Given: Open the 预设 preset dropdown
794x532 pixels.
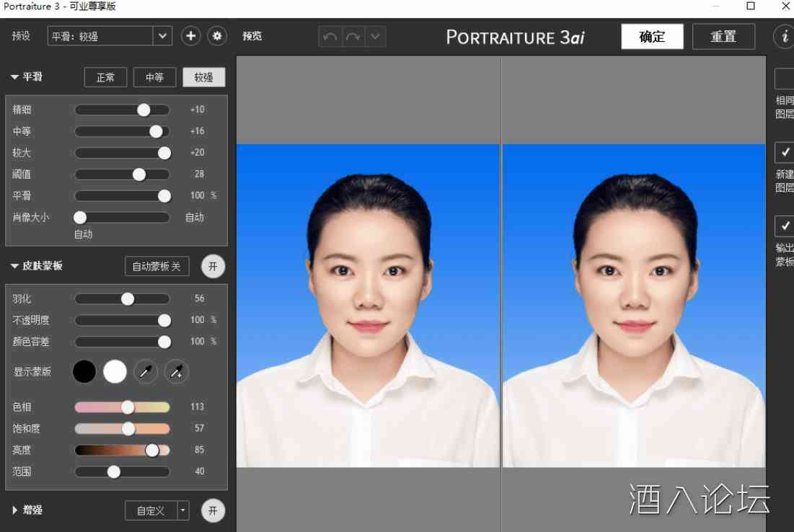Looking at the screenshot, I should (x=162, y=36).
